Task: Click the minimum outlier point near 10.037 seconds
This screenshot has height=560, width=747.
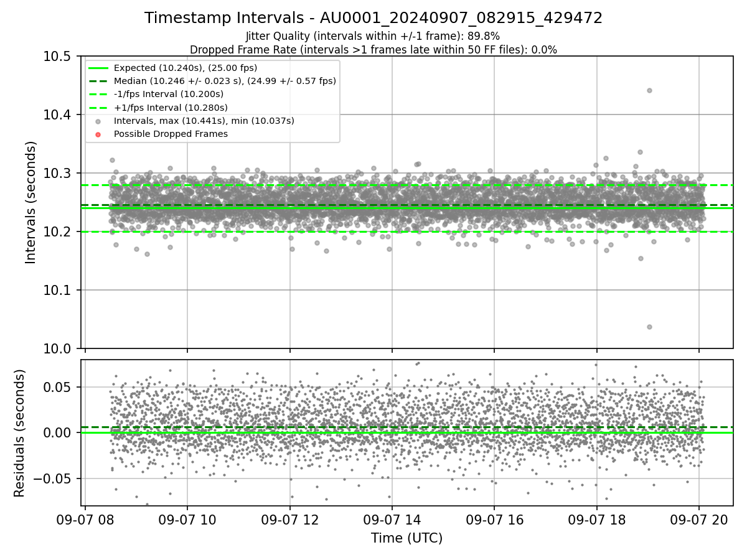Action: click(x=649, y=327)
